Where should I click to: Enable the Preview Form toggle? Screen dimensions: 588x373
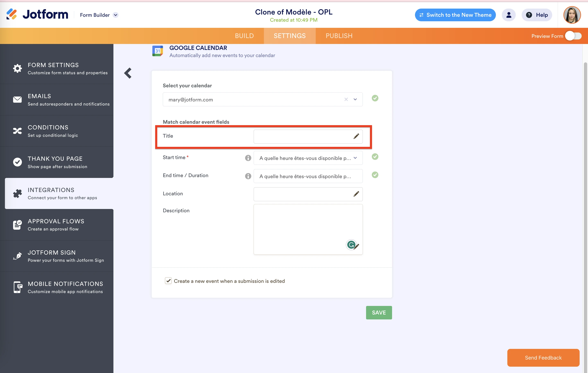click(x=573, y=36)
